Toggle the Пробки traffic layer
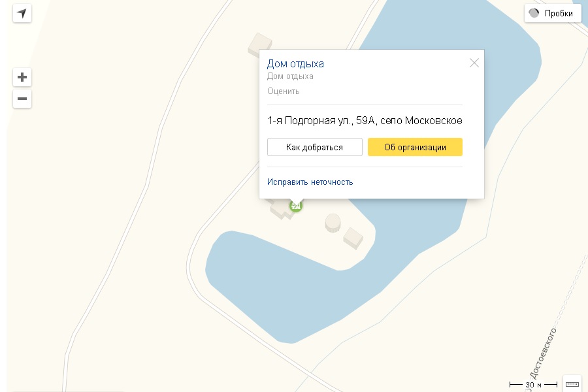 552,14
